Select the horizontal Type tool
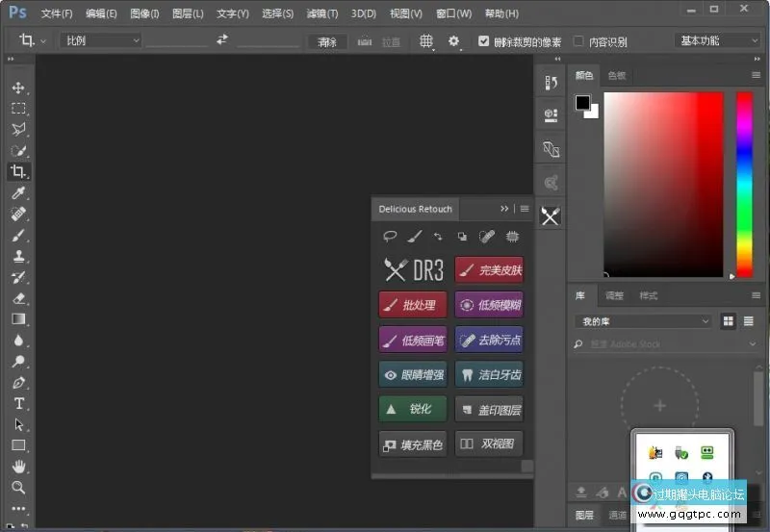The height and width of the screenshot is (532, 770). [x=18, y=403]
